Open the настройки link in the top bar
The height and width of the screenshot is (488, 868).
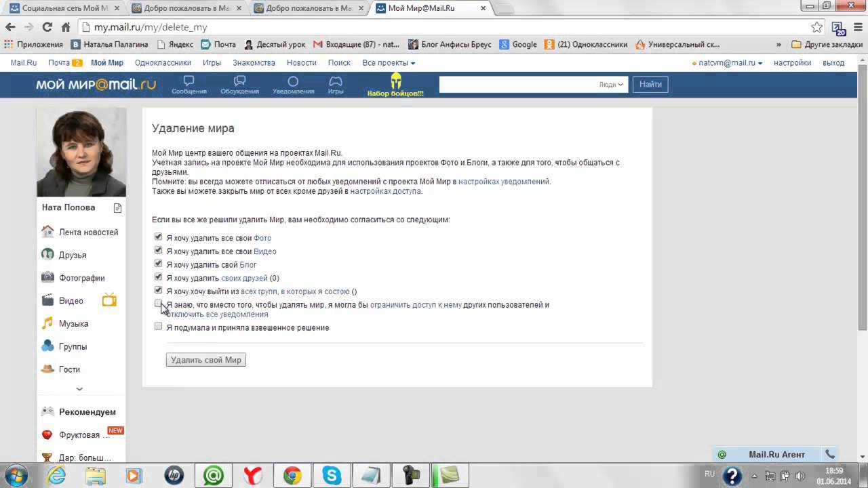(x=792, y=63)
